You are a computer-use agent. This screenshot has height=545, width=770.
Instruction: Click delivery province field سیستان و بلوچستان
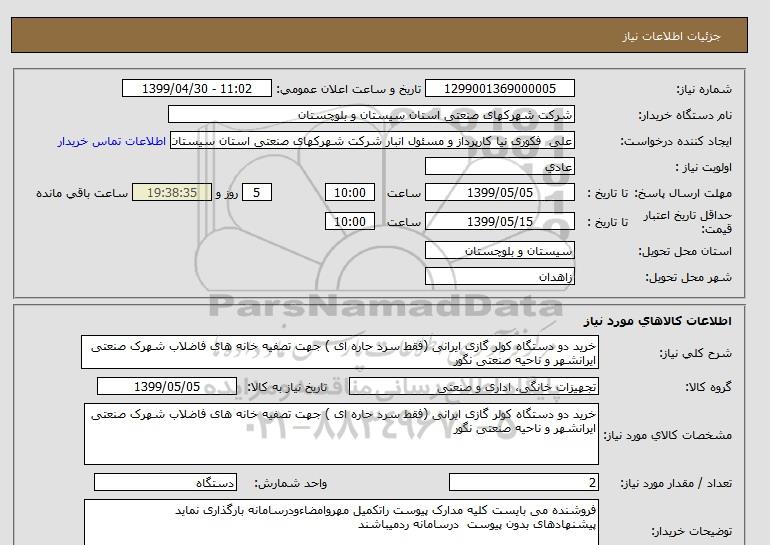point(499,250)
